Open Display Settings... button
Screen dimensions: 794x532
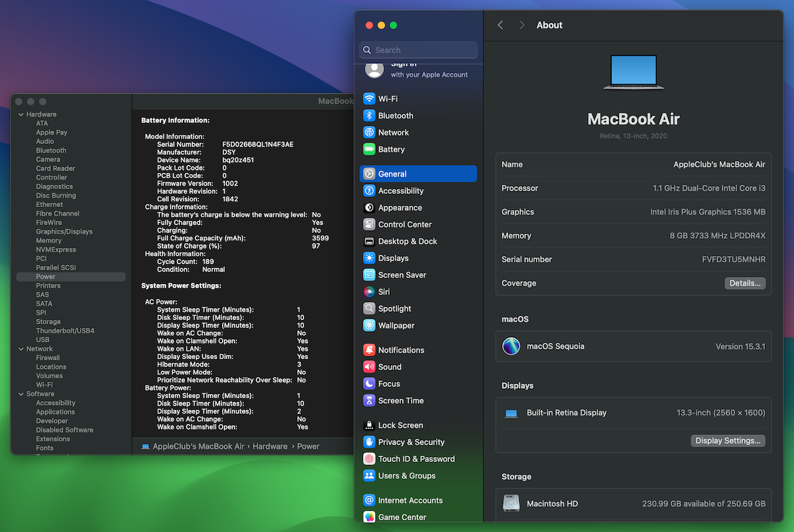pos(728,441)
